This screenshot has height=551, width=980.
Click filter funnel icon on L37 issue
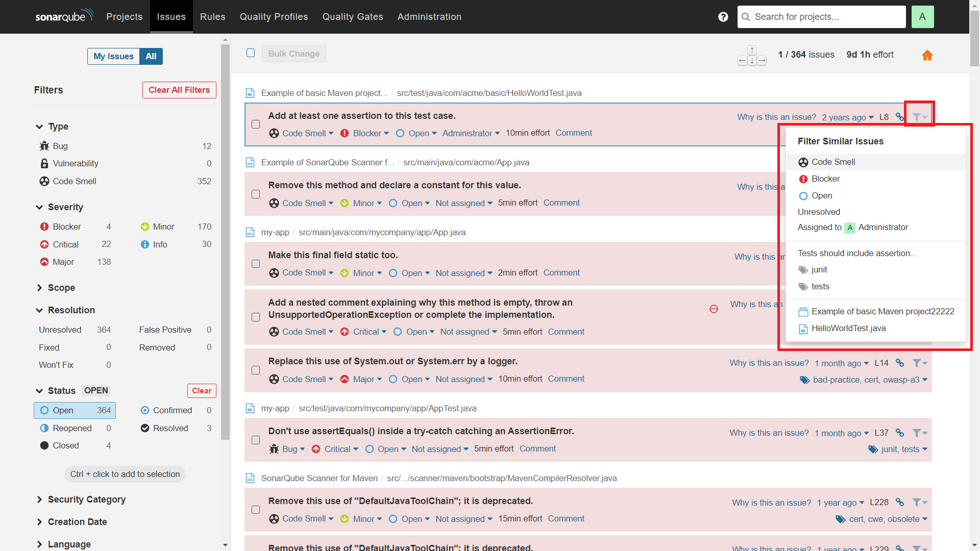click(x=919, y=433)
